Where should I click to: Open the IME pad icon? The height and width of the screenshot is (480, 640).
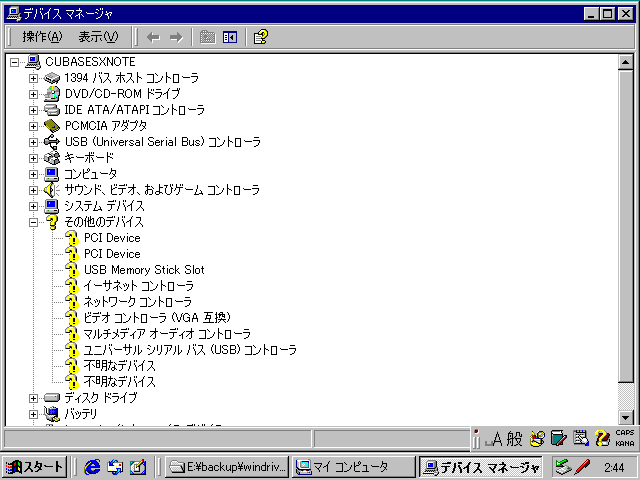tap(537, 439)
